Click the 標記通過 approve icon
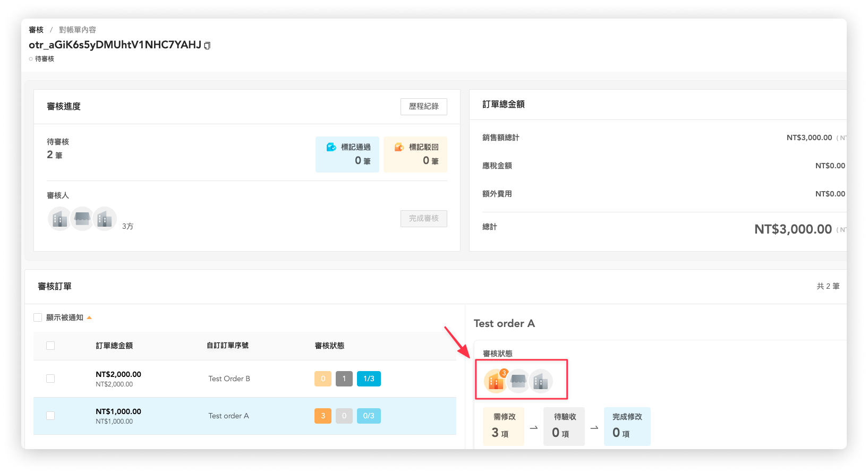The height and width of the screenshot is (473, 868). point(331,147)
